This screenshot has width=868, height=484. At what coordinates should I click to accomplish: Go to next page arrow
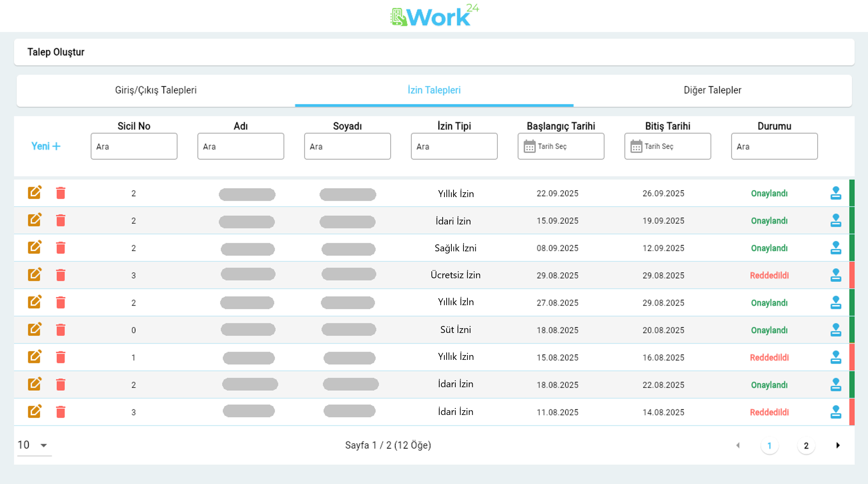[838, 445]
